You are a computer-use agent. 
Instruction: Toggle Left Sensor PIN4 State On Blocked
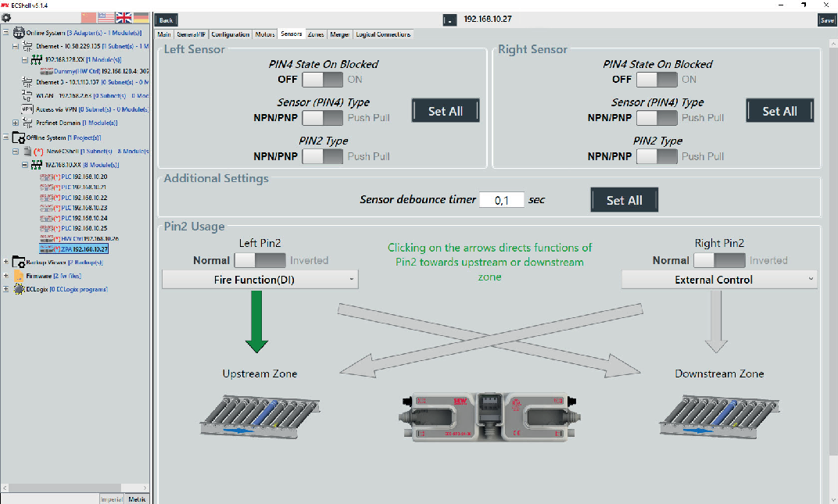point(322,79)
